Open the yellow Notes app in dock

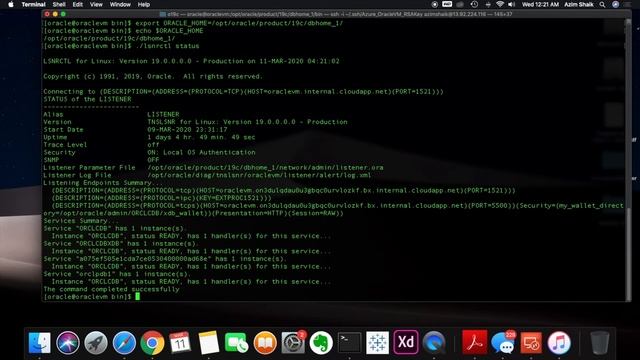point(209,342)
